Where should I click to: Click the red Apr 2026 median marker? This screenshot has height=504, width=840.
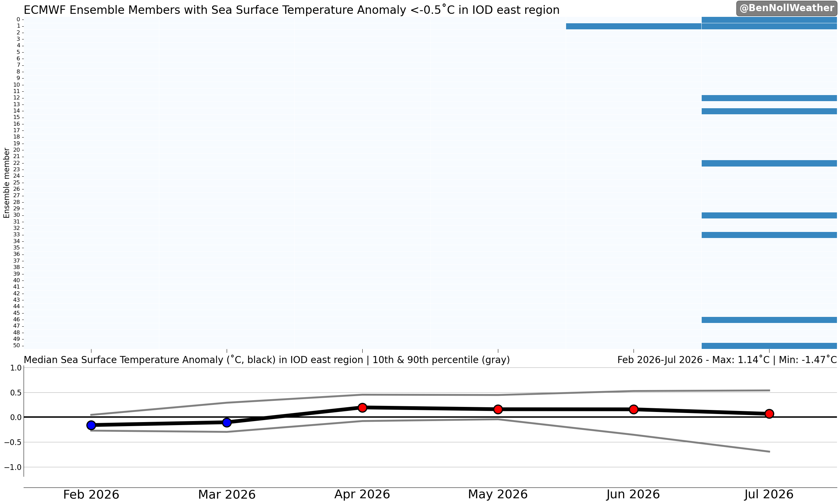pos(362,408)
